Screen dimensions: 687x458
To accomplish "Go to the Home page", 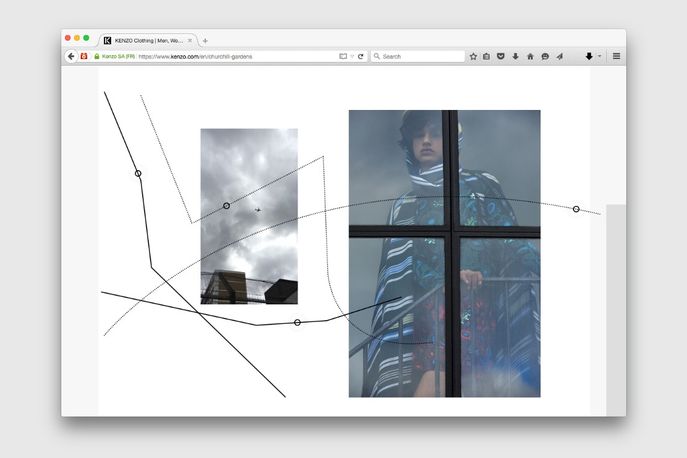I will tap(530, 57).
